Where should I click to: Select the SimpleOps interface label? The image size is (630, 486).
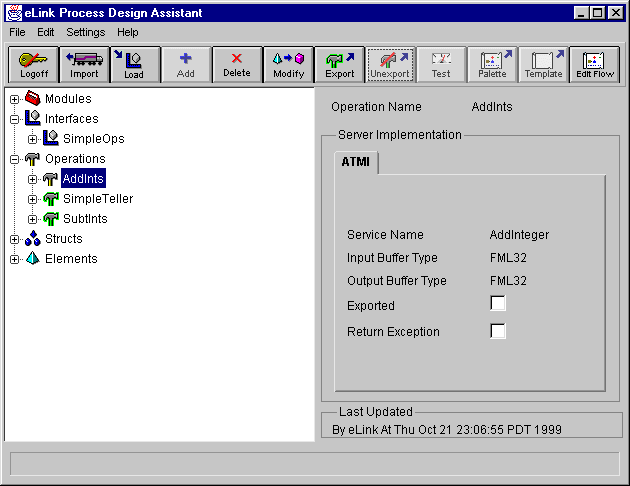[x=94, y=139]
